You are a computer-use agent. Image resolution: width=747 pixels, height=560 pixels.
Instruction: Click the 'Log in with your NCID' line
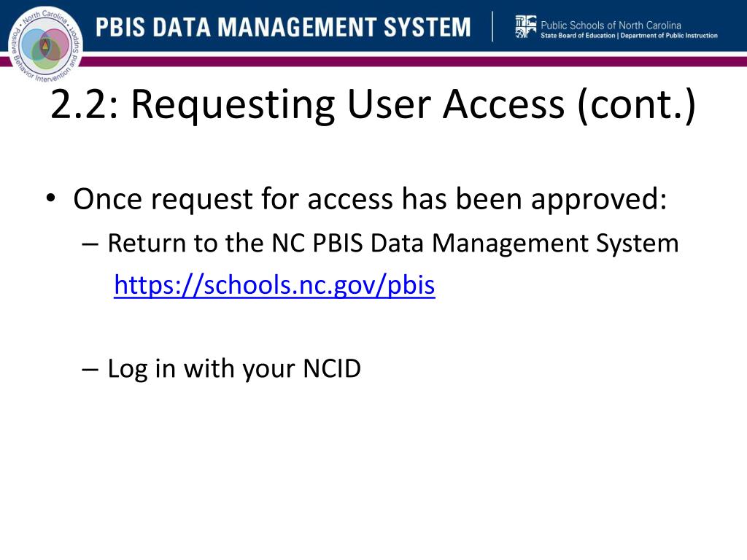234,369
